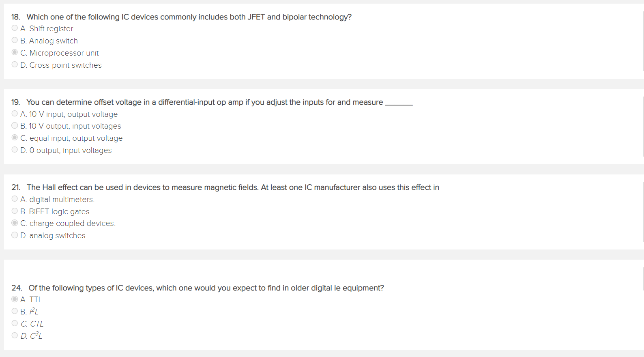Screen dimensions: 644x357
Task: Choose B. I²L answer option
Action: 15,311
